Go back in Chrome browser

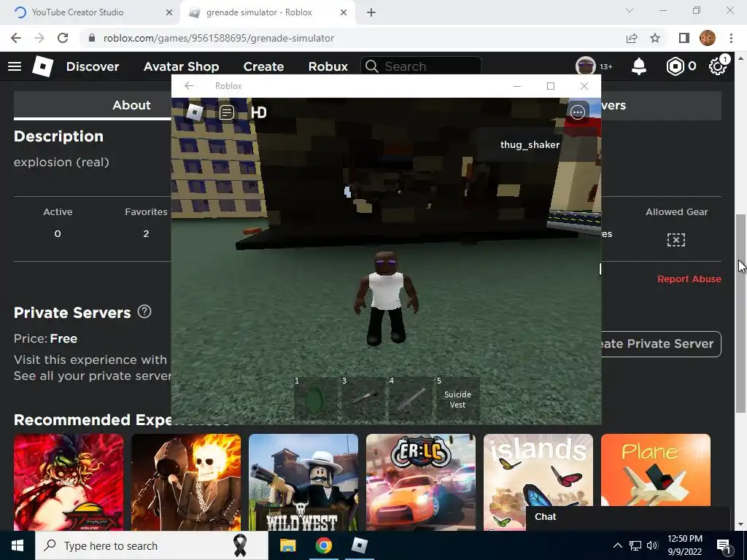[16, 38]
